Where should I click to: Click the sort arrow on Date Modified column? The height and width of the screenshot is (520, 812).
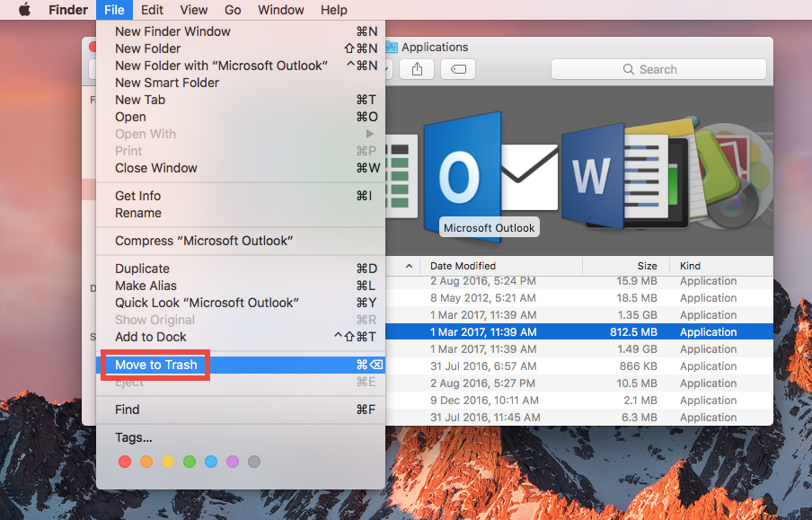click(x=409, y=266)
